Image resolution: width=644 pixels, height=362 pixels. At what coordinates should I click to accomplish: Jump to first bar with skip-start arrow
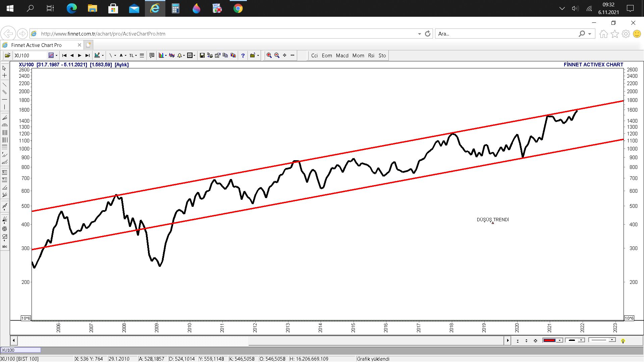point(64,55)
